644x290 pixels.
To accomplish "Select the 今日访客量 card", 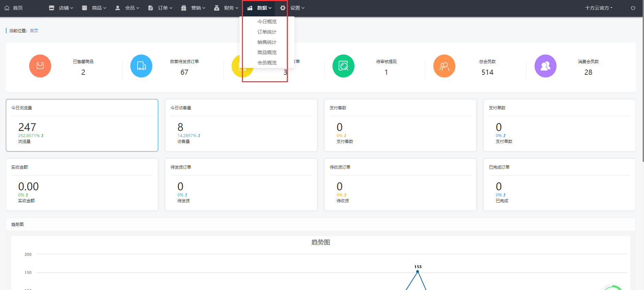I will coord(241,125).
